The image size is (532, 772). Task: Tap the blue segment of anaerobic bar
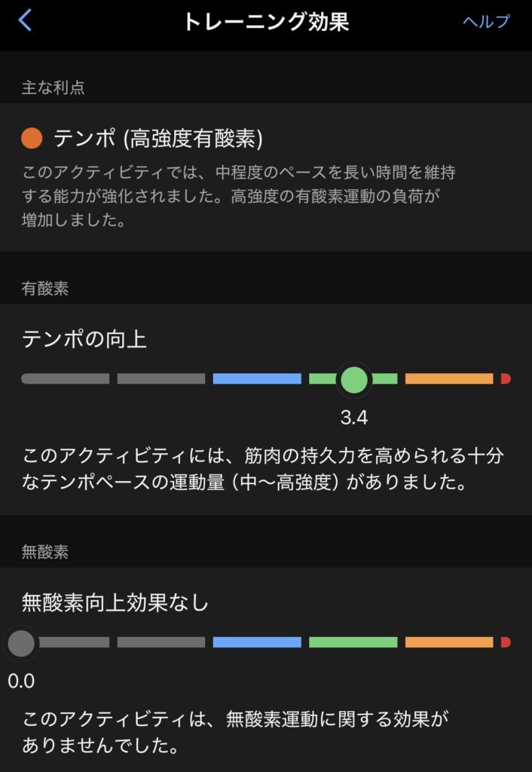[257, 642]
